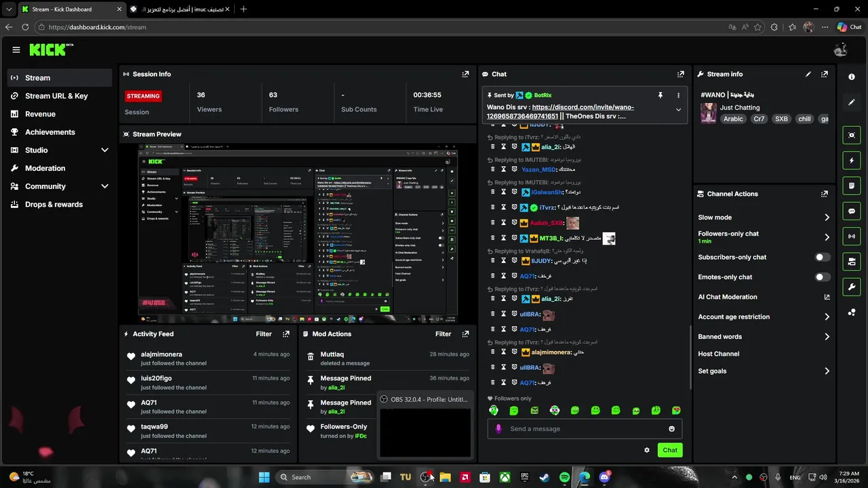Expand the Studio sidebar section
The height and width of the screenshot is (488, 868).
coord(104,150)
